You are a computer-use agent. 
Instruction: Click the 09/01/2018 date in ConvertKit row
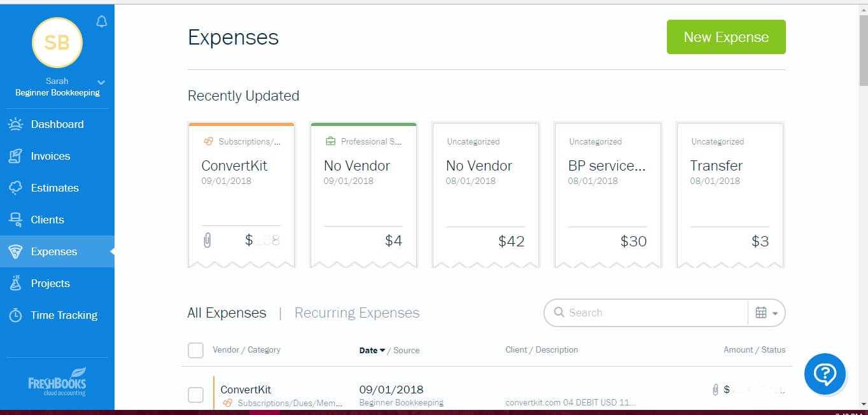[x=391, y=389]
